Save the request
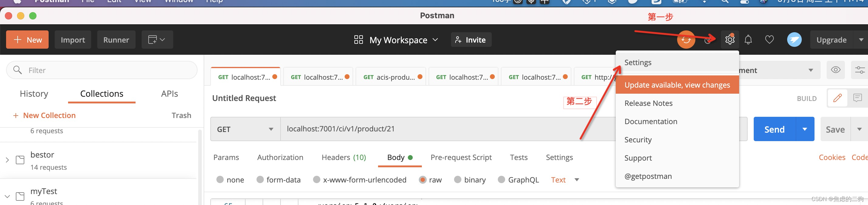868x205 pixels. point(835,129)
